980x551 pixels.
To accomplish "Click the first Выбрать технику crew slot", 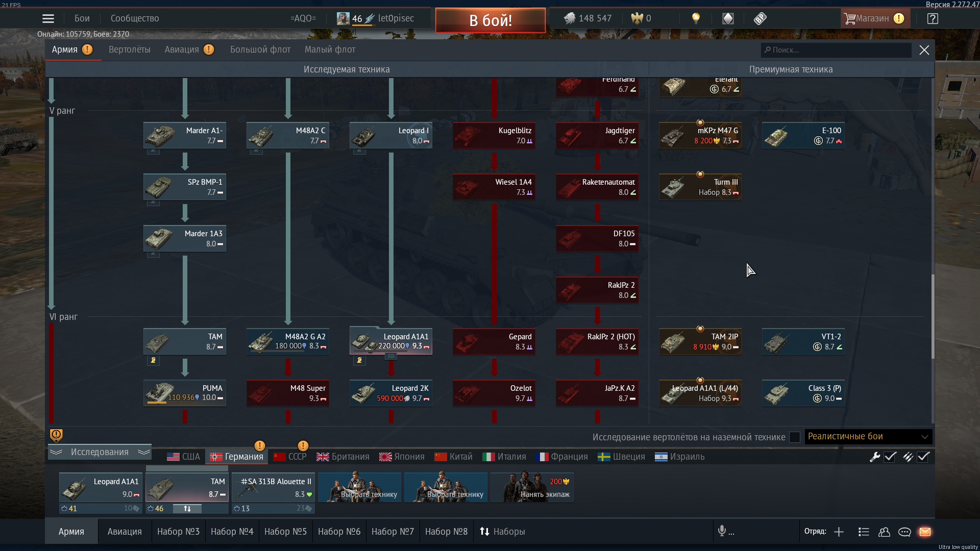I will pyautogui.click(x=359, y=487).
